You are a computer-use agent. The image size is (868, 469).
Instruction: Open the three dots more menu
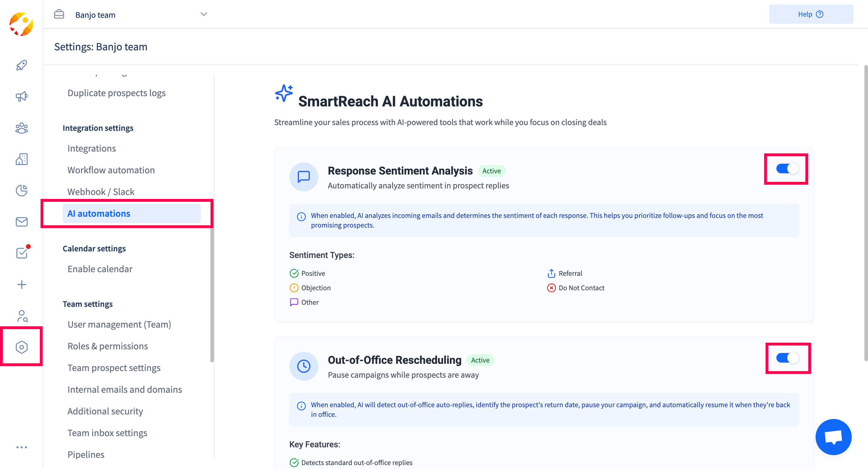point(22,447)
